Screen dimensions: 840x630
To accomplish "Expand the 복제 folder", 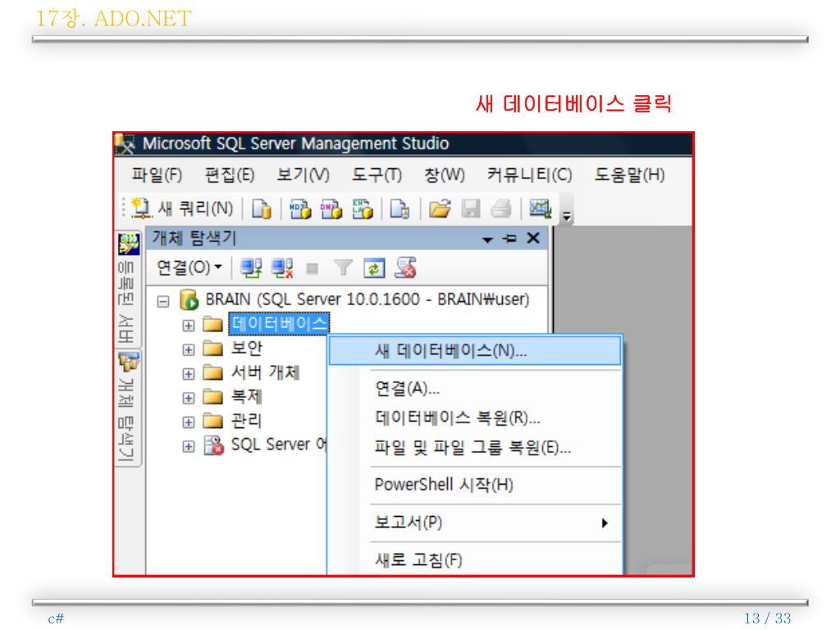I will point(188,398).
